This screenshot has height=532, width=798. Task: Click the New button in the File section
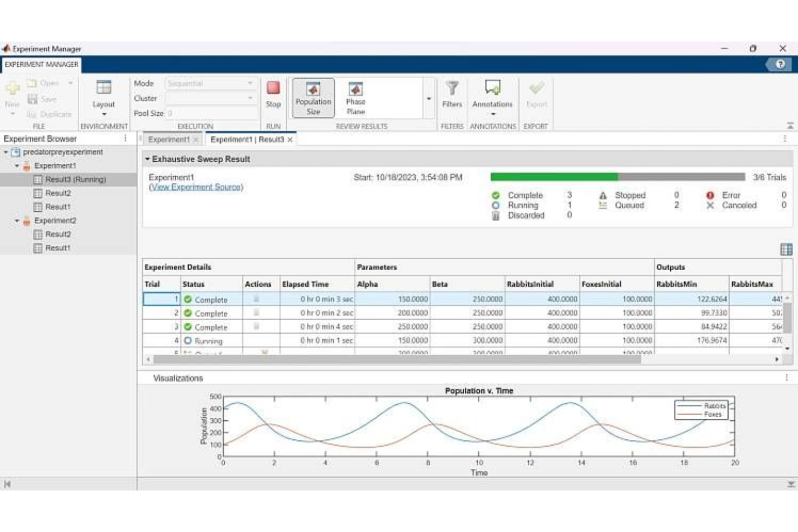coord(12,91)
